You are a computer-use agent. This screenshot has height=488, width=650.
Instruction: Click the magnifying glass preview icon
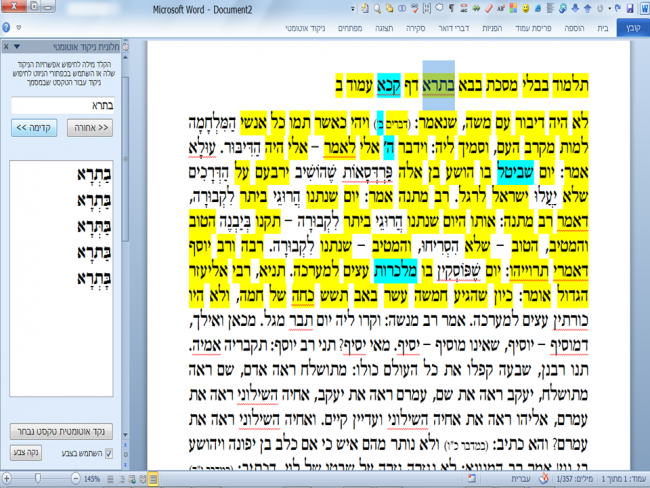[378, 8]
